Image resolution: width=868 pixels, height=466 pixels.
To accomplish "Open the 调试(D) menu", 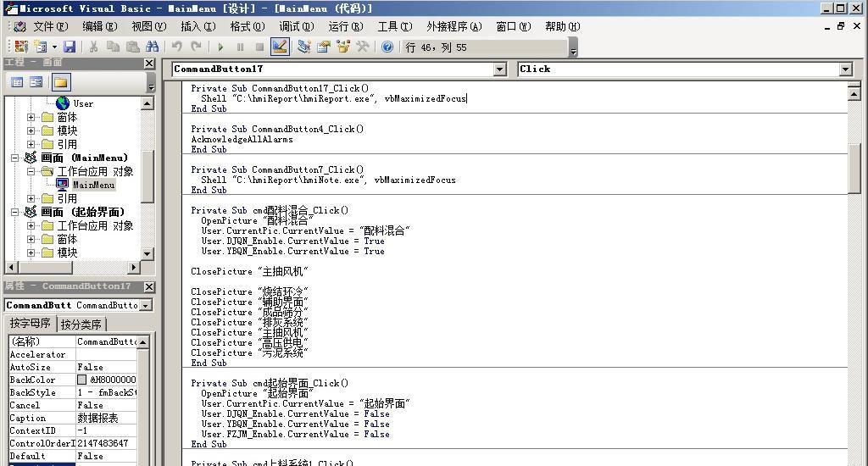I will tap(296, 26).
